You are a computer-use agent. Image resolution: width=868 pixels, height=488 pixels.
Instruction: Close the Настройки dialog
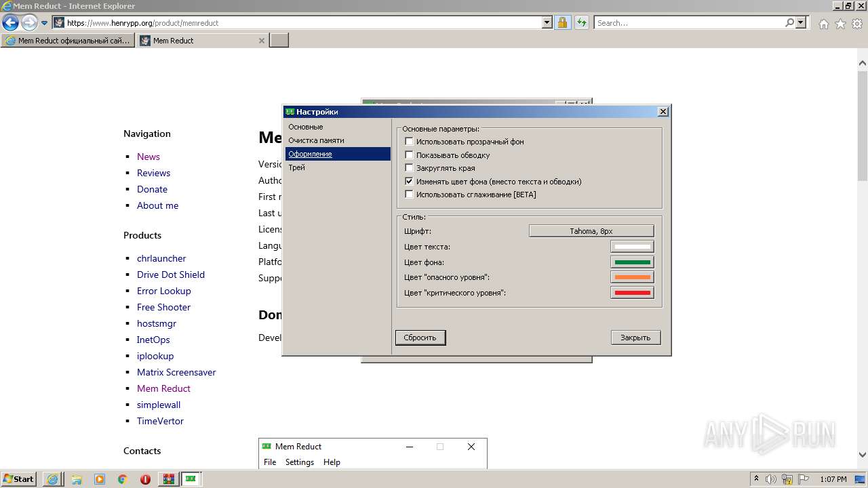click(663, 112)
